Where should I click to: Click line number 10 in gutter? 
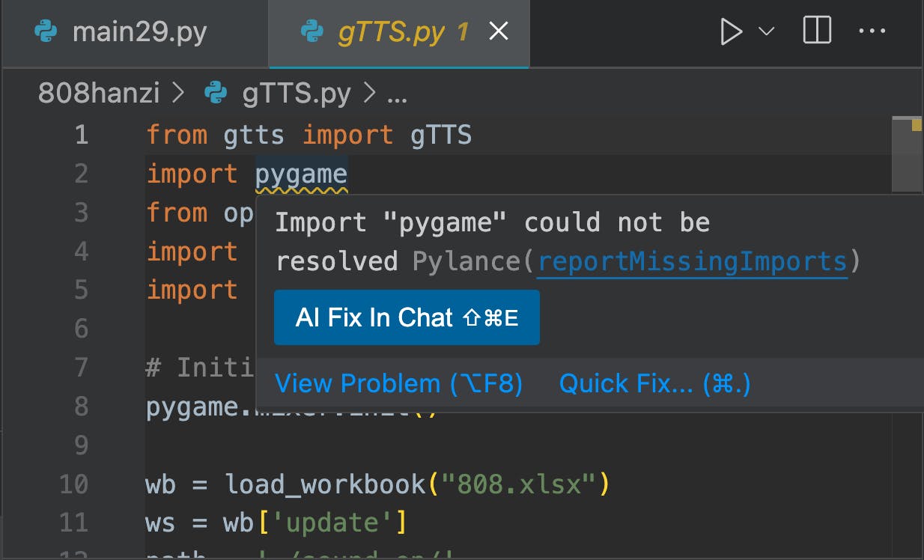(73, 484)
